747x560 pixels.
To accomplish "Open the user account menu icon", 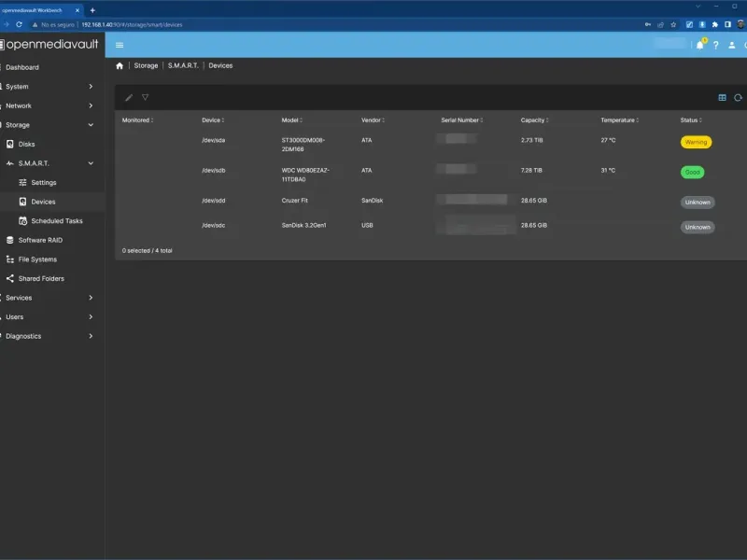I will (x=732, y=45).
